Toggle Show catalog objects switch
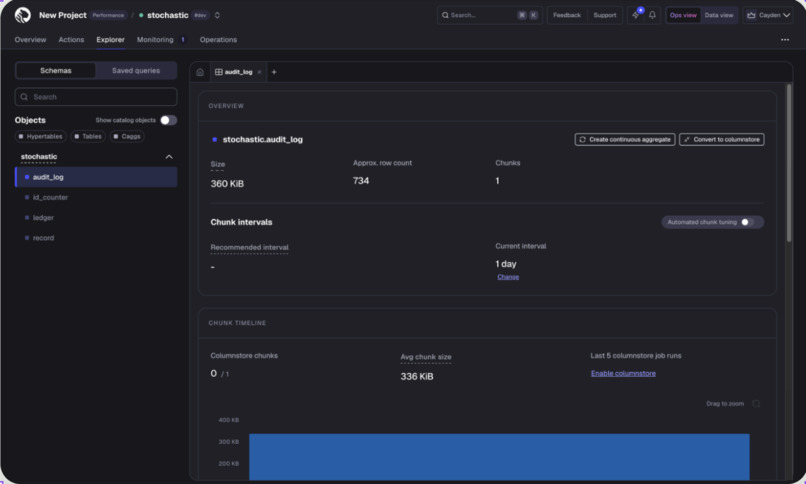The width and height of the screenshot is (806, 484). (168, 120)
